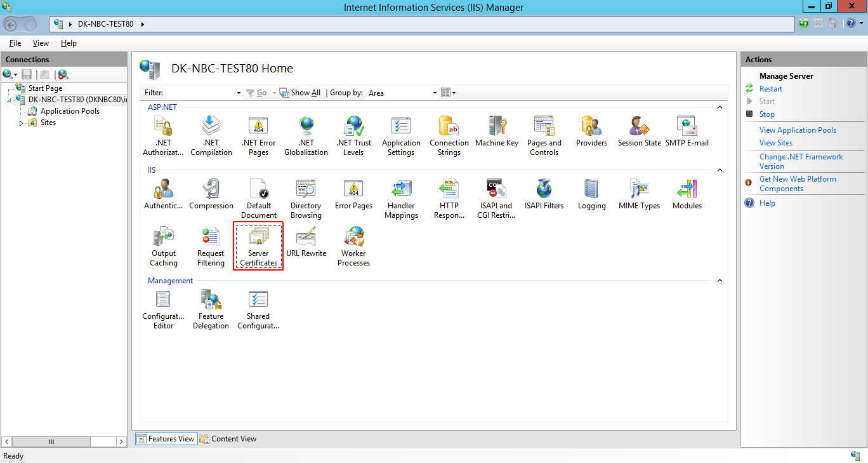Restart the server from Actions pane

point(772,88)
